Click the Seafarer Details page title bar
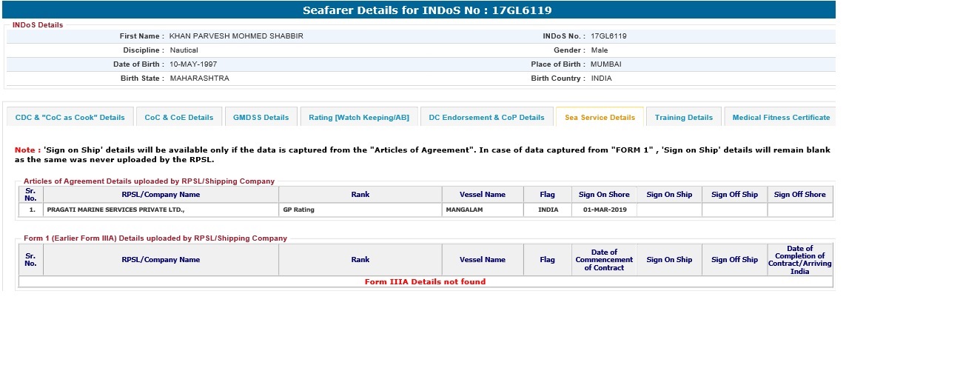 427,10
